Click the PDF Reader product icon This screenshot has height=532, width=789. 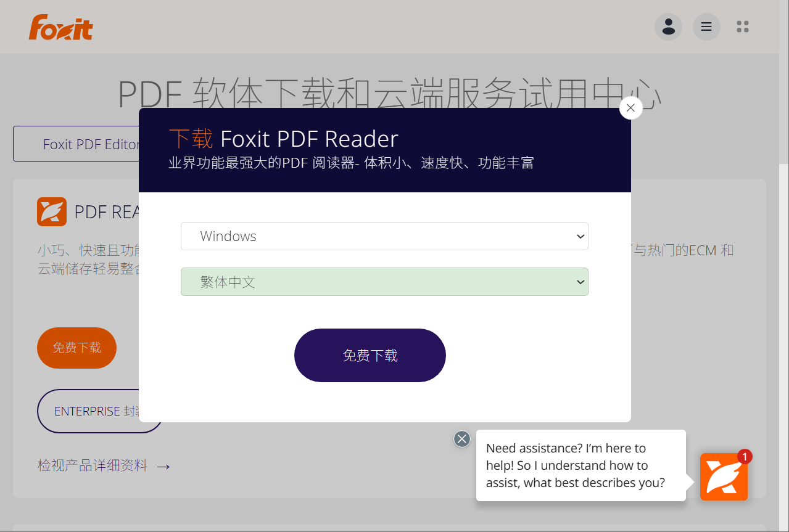click(52, 212)
